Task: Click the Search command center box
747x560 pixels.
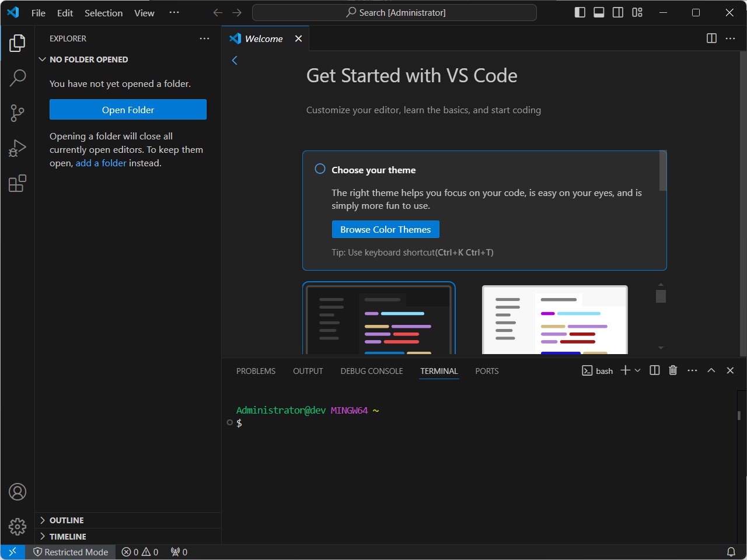Action: click(x=395, y=12)
